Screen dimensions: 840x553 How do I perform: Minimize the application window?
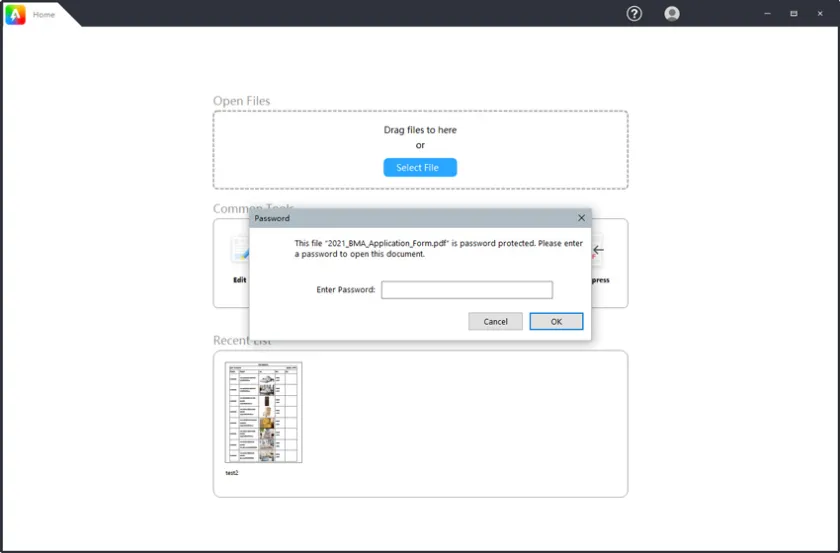coord(767,14)
